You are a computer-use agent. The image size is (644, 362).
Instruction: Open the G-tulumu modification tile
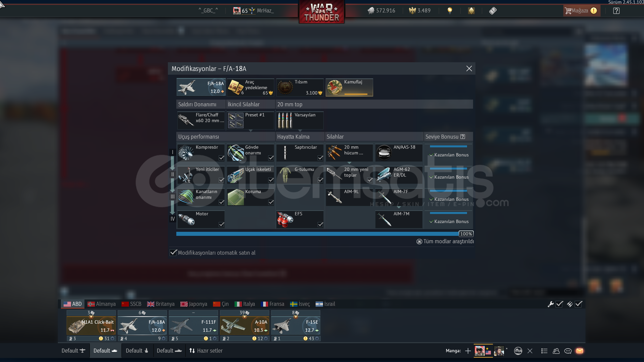300,175
